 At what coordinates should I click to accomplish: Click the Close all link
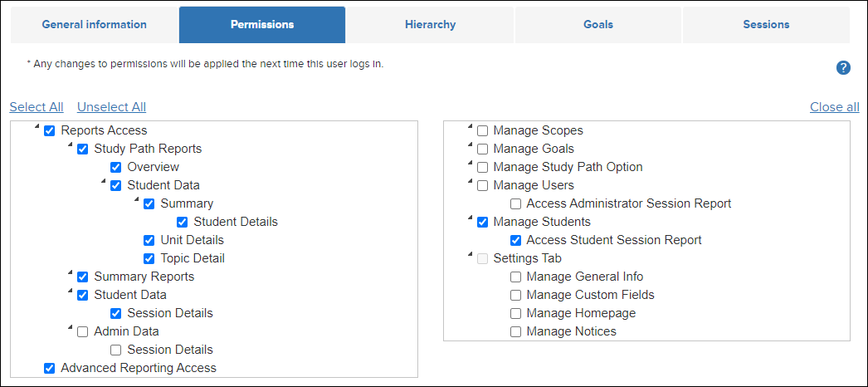coord(835,107)
